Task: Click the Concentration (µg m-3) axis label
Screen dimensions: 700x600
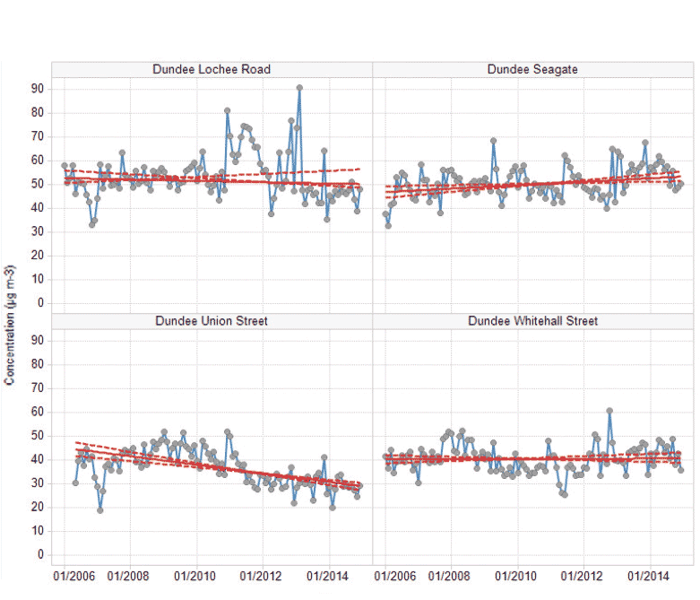Action: 9,325
